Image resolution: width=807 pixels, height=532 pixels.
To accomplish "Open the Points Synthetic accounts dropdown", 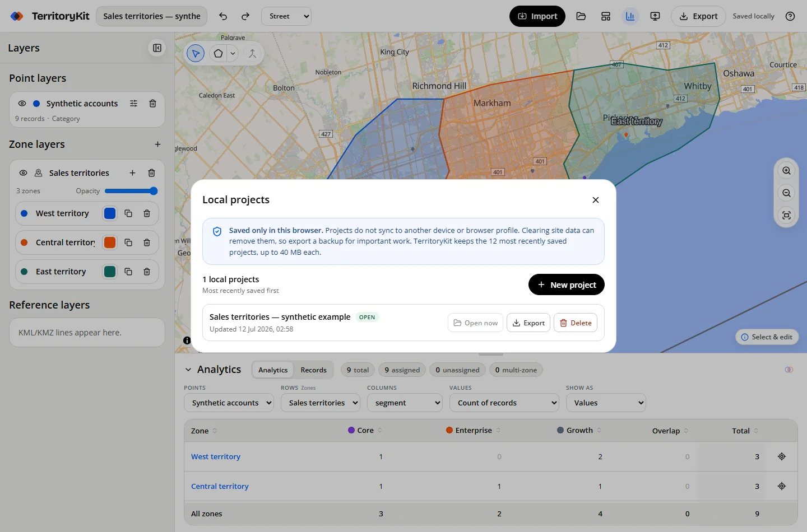I will 229,403.
